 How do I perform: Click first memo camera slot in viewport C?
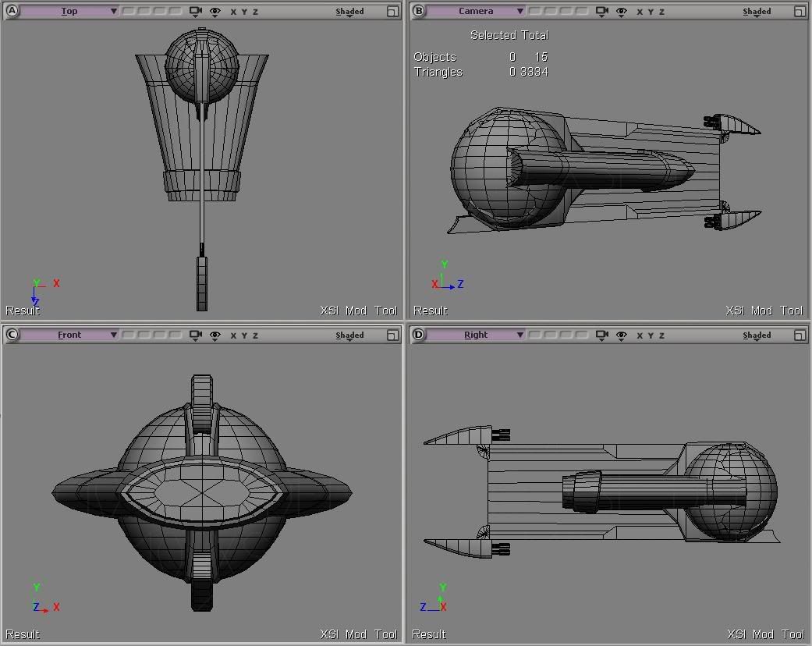pos(129,335)
